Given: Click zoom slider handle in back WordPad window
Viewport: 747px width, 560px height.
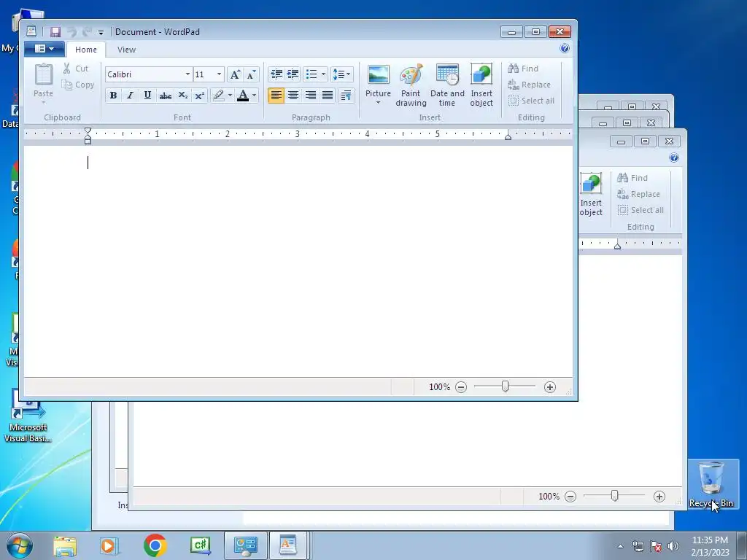Looking at the screenshot, I should pyautogui.click(x=614, y=496).
